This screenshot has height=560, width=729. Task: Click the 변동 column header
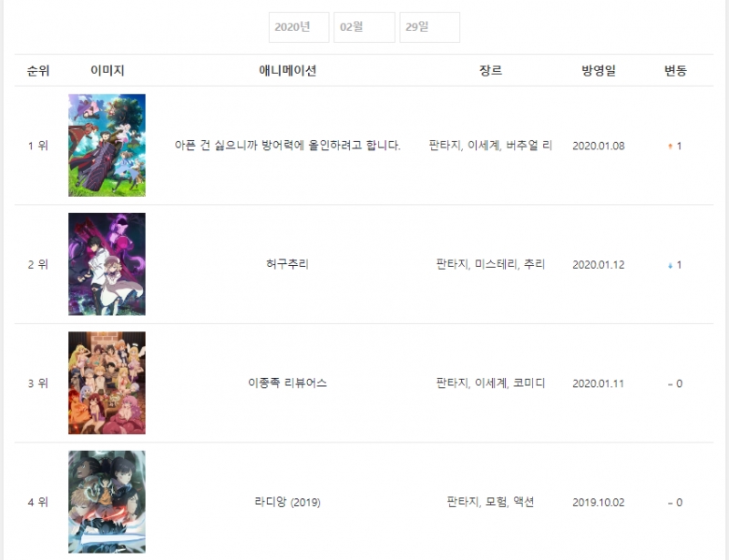675,71
